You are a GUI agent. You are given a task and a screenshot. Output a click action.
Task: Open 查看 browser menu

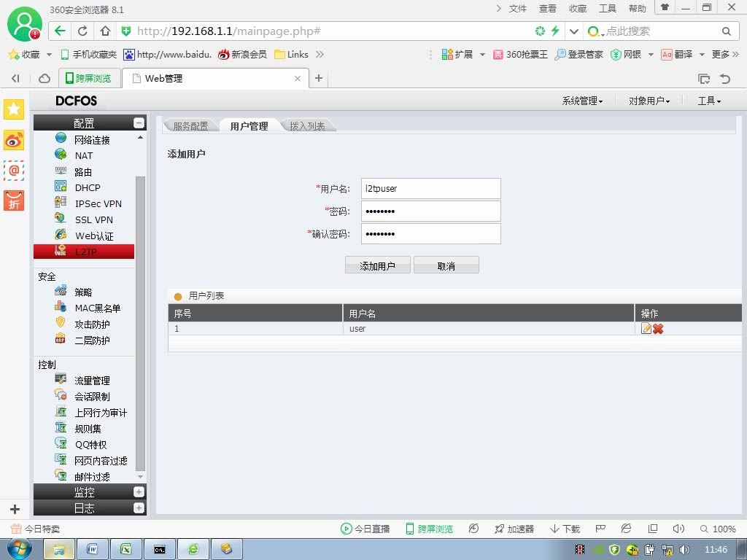tap(547, 9)
